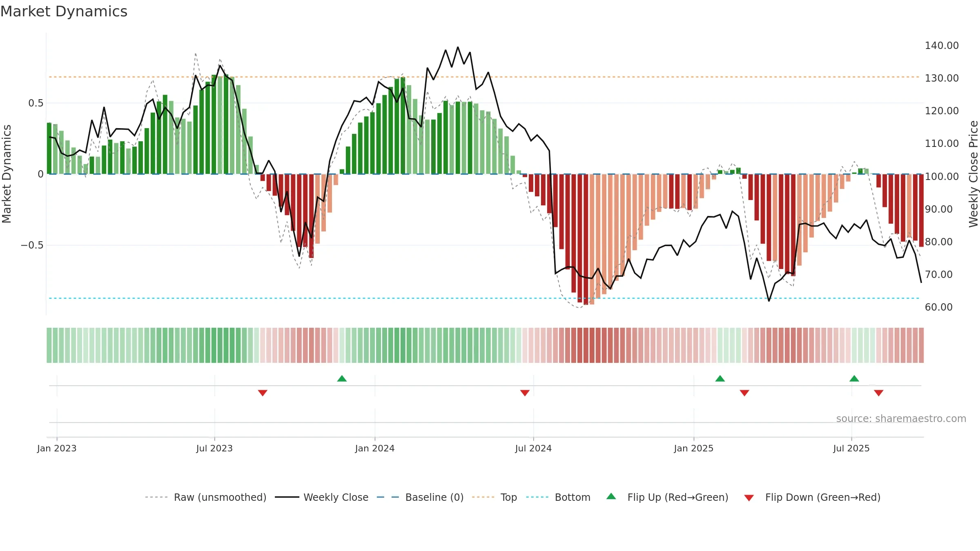Image resolution: width=980 pixels, height=551 pixels.
Task: Click the Raw (unsmoothed) legend entry
Action: [x=206, y=497]
